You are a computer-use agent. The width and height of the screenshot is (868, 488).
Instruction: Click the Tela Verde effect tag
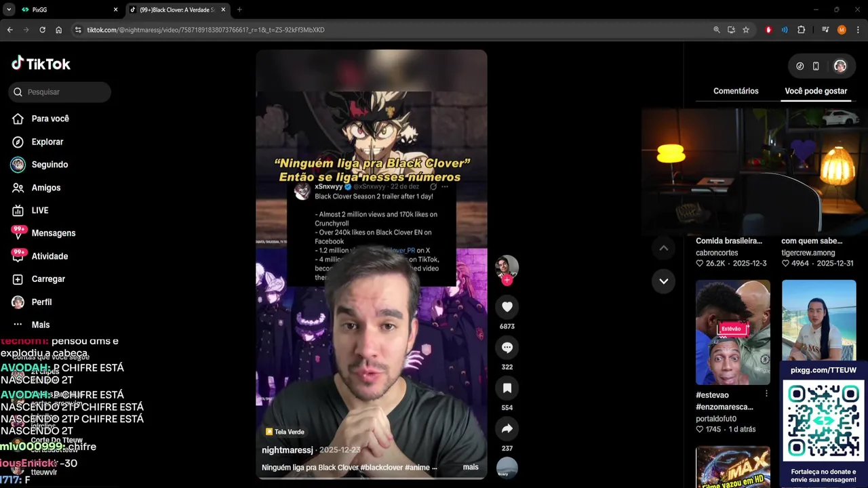coord(285,432)
